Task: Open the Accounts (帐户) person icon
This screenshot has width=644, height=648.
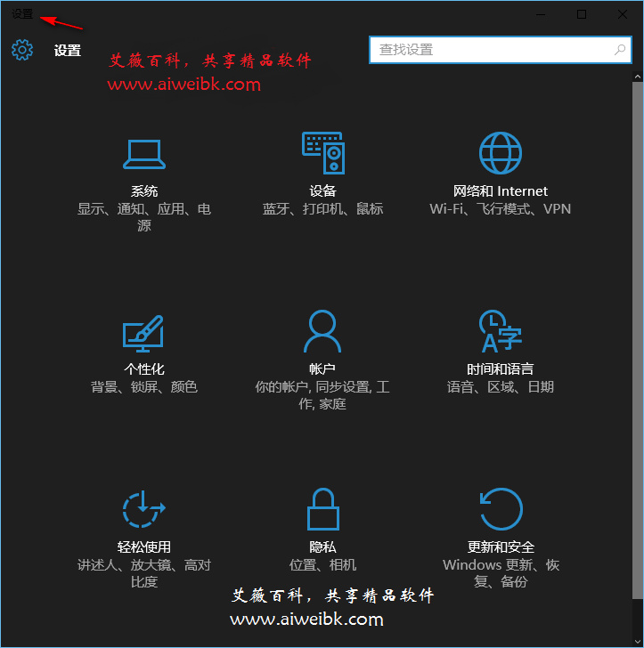Action: 322,331
